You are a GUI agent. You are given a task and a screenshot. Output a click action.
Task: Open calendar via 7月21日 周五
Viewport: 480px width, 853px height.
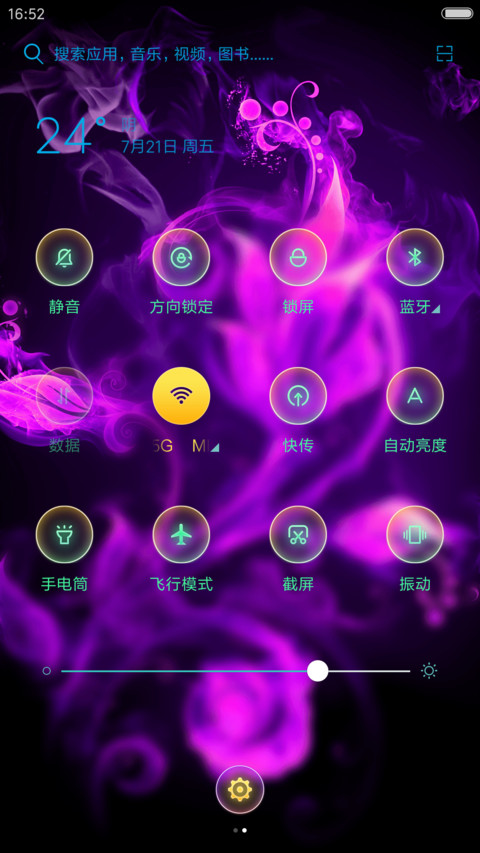[168, 146]
